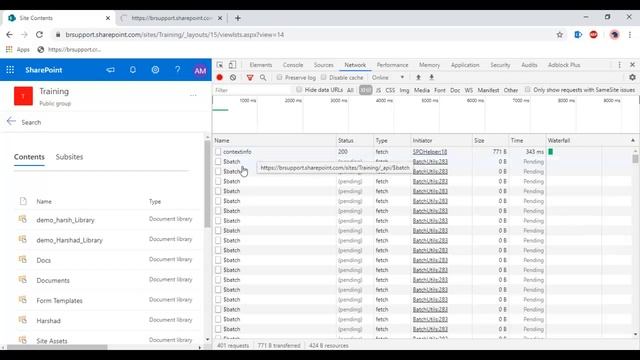Bookmark this page with the star icon
Image resolution: width=640 pixels, height=360 pixels.
tap(560, 35)
